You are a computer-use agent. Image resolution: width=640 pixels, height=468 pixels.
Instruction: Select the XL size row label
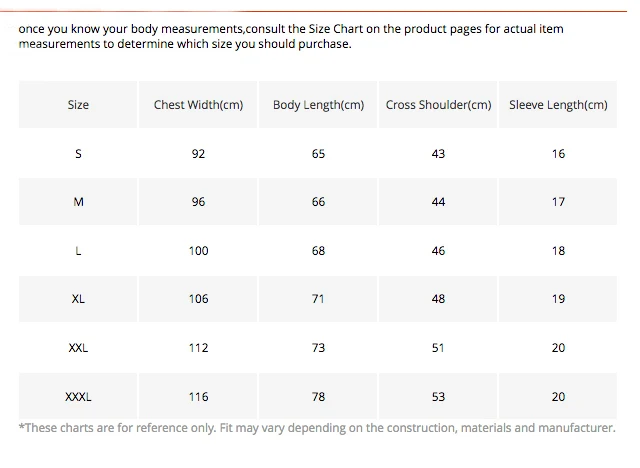(x=78, y=299)
